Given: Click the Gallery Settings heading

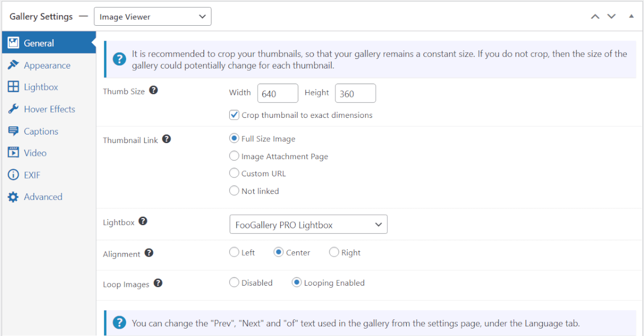Looking at the screenshot, I should [41, 16].
